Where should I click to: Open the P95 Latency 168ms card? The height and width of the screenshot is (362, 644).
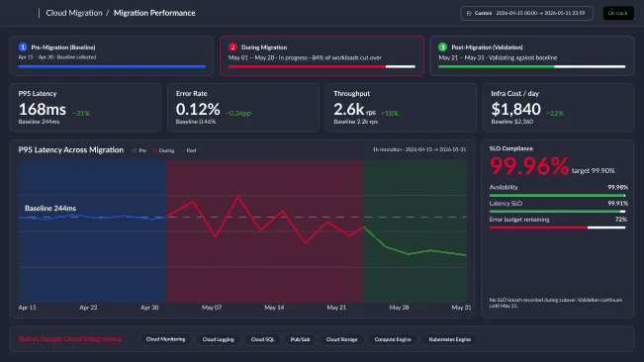click(85, 108)
